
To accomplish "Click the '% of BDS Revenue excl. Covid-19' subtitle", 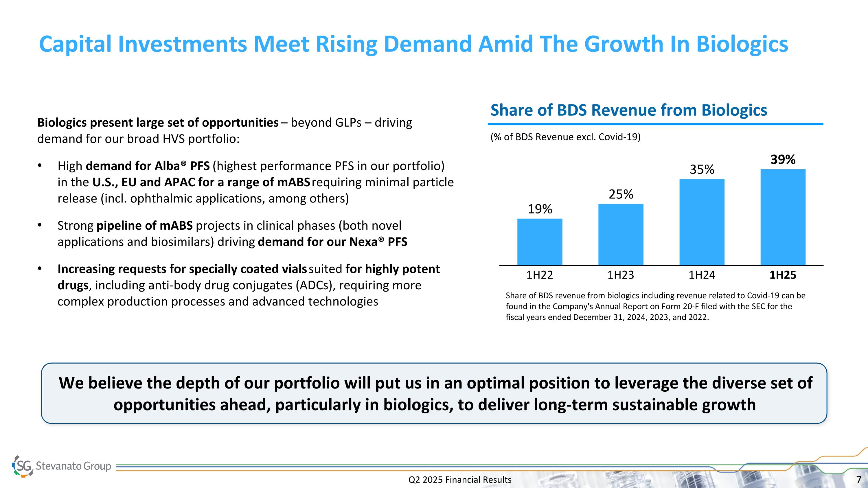I will tap(565, 137).
